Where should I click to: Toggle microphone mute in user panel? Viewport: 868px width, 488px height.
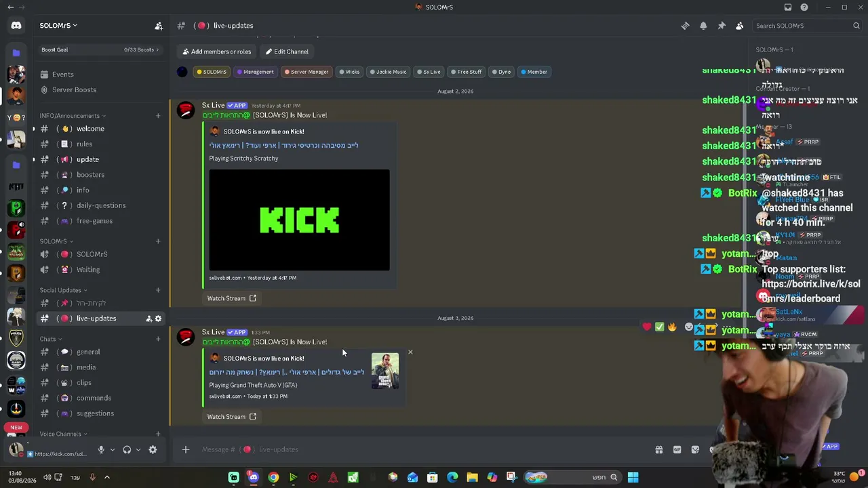point(101,449)
